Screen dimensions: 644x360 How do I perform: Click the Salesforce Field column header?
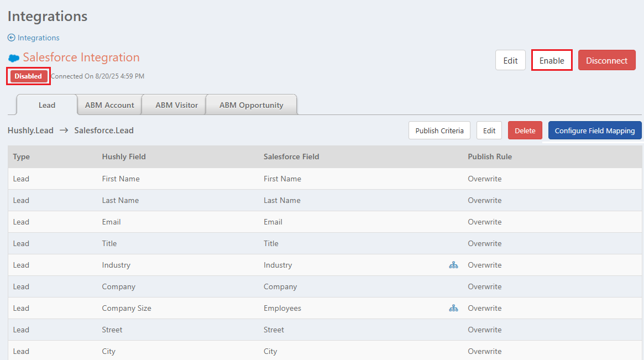291,156
